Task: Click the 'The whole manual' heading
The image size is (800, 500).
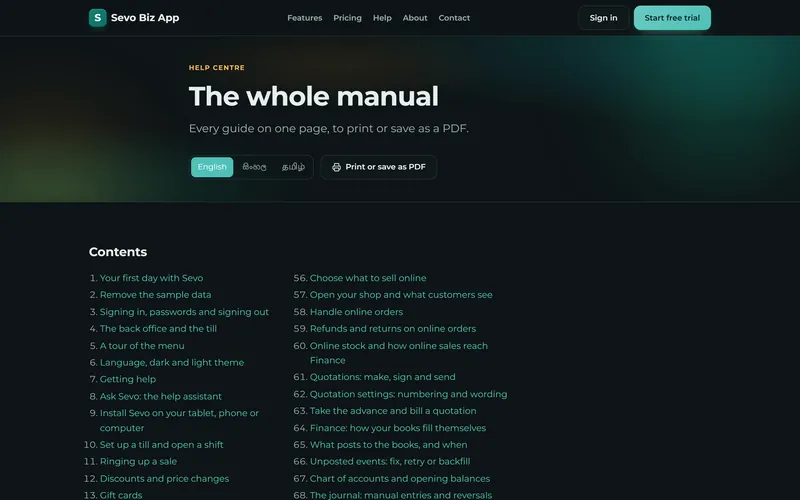Action: click(313, 96)
